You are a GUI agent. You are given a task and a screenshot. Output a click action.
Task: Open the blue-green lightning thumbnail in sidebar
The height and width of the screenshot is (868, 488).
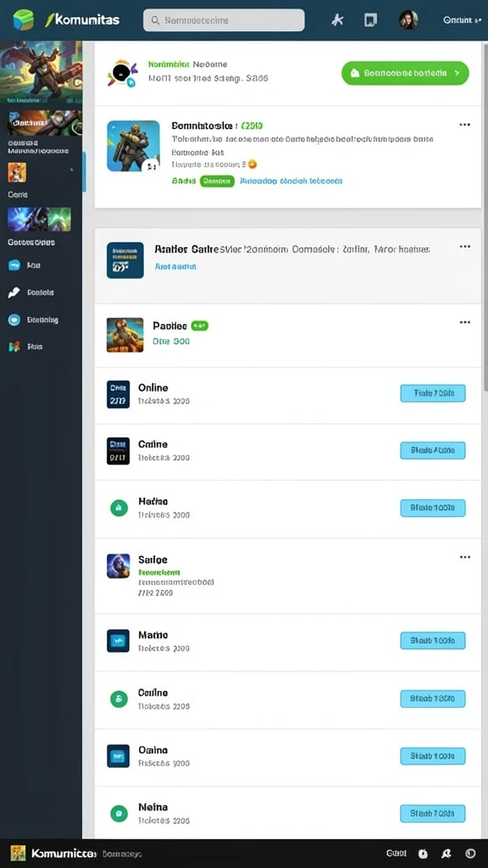(39, 220)
